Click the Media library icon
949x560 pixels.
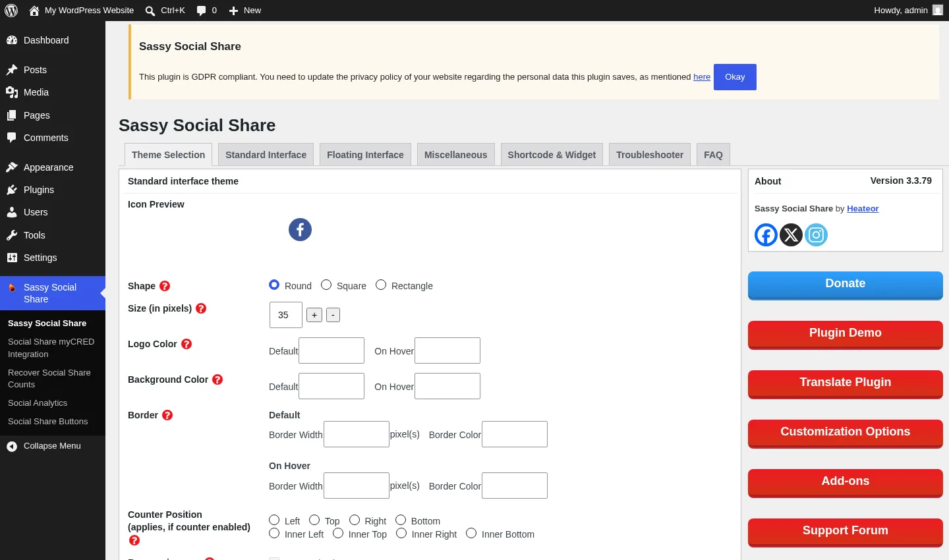[x=12, y=92]
